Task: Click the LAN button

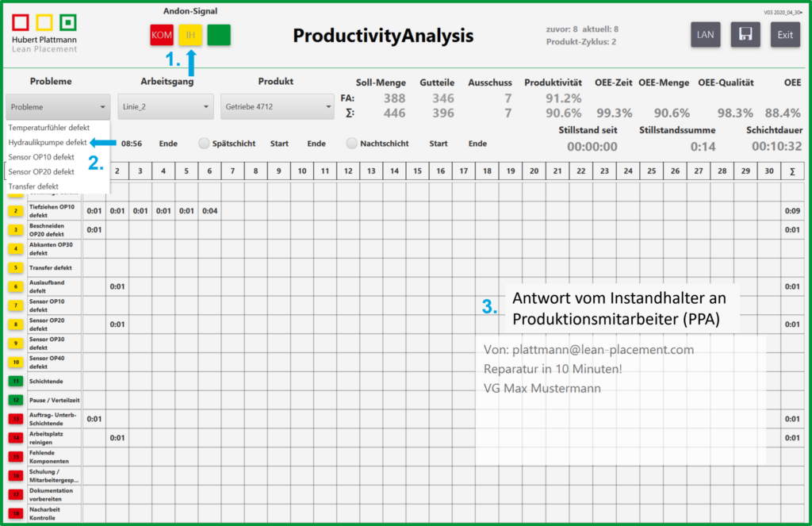Action: [x=705, y=35]
